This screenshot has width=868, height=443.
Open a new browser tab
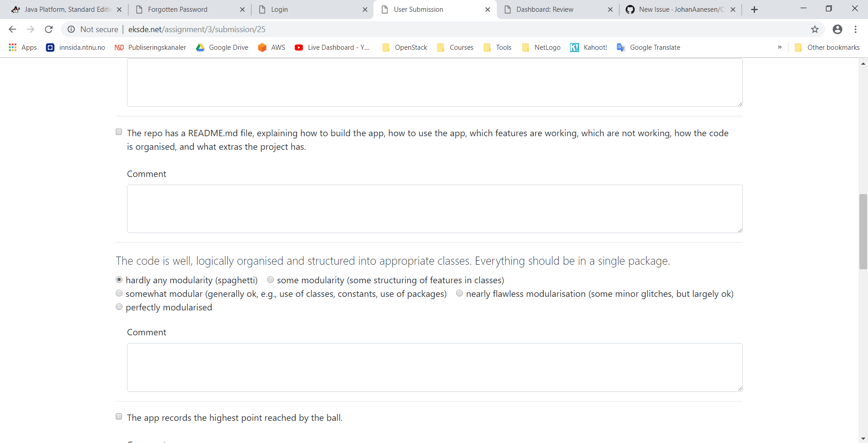pos(754,10)
